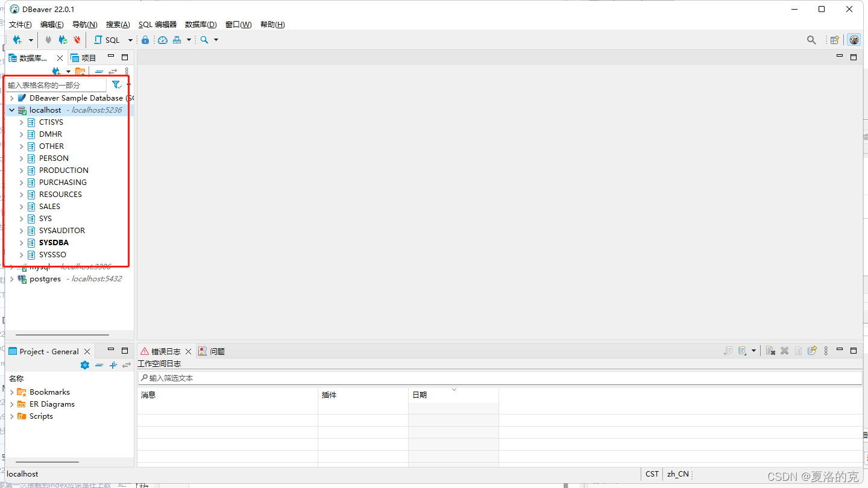Switch to the 项目 tab
The image size is (868, 488).
[83, 58]
